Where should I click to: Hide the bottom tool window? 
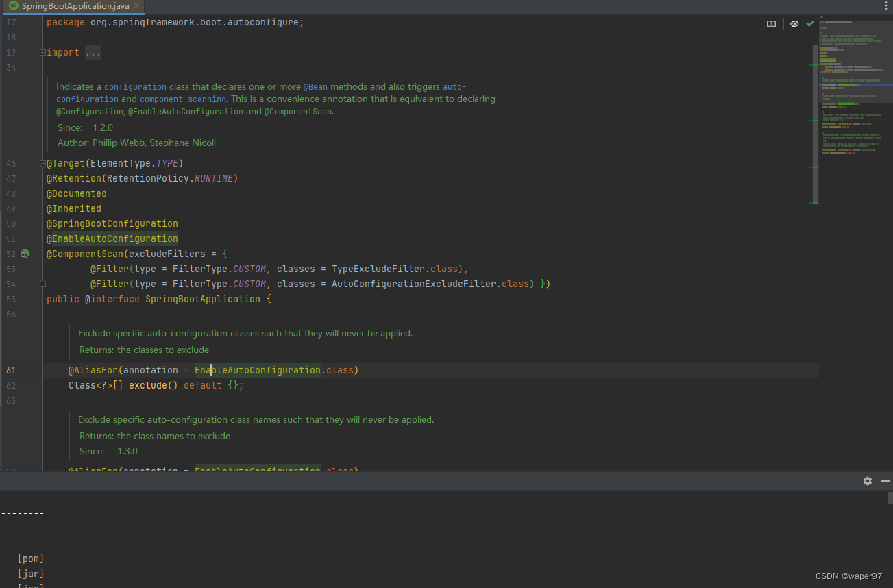tap(885, 481)
